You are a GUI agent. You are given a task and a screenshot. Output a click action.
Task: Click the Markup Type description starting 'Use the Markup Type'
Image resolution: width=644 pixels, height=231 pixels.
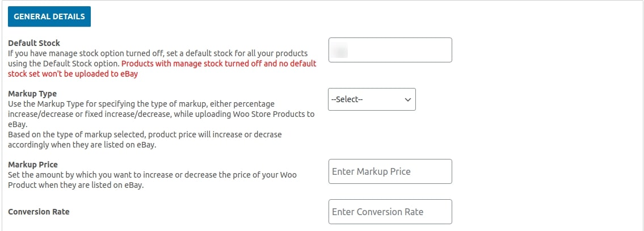[x=161, y=114]
